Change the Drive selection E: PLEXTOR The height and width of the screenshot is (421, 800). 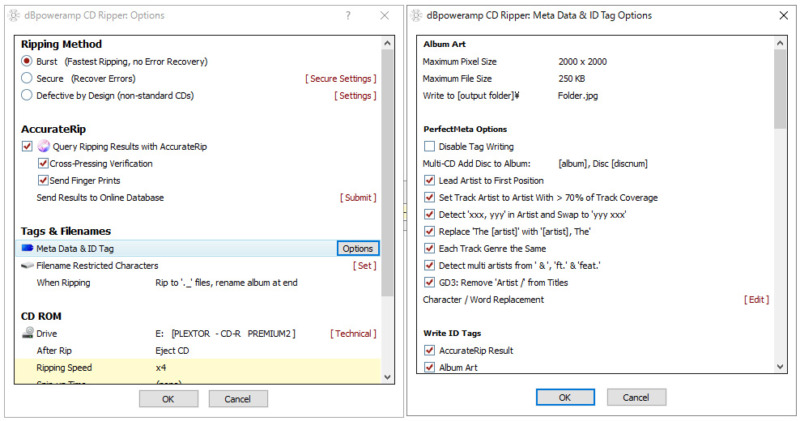point(226,333)
